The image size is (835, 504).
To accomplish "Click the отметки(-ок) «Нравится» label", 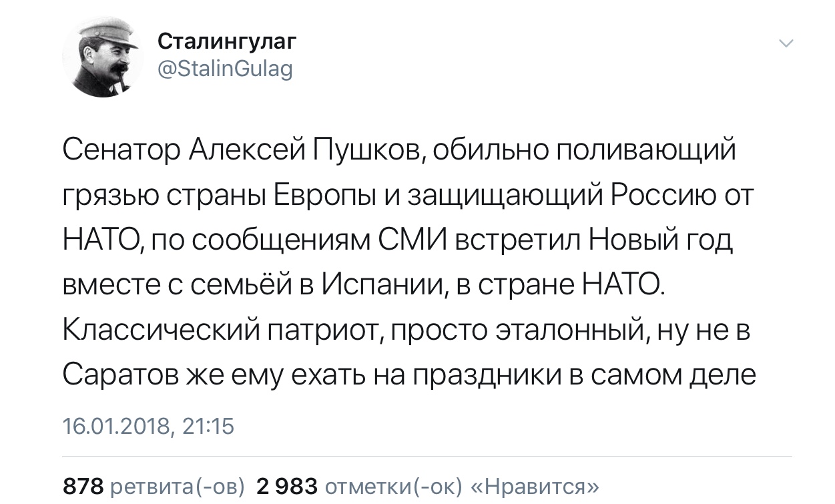I will click(461, 486).
